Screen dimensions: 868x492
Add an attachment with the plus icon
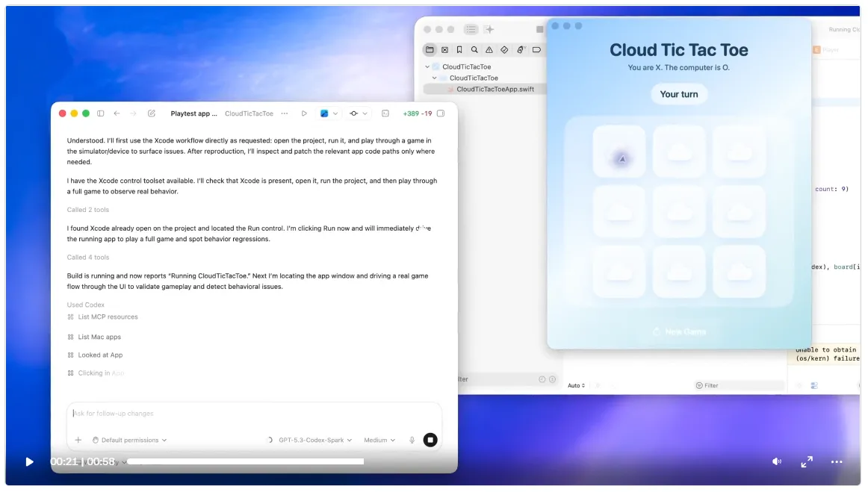pyautogui.click(x=78, y=440)
